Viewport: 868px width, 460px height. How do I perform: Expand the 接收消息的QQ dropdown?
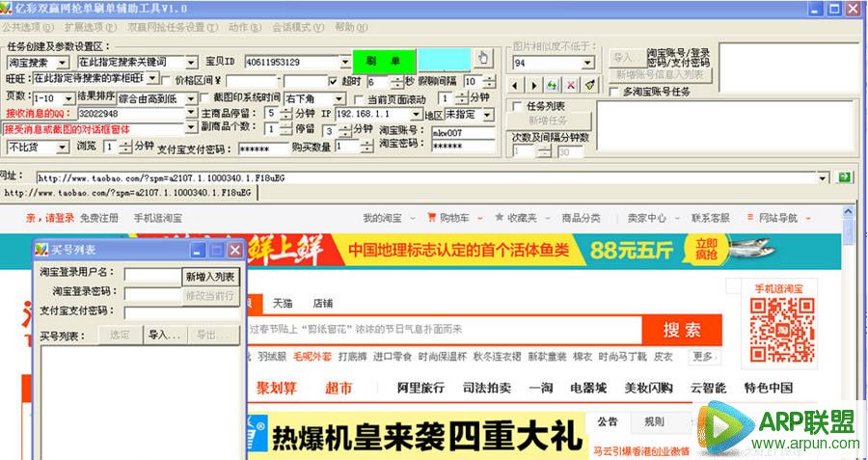(191, 114)
